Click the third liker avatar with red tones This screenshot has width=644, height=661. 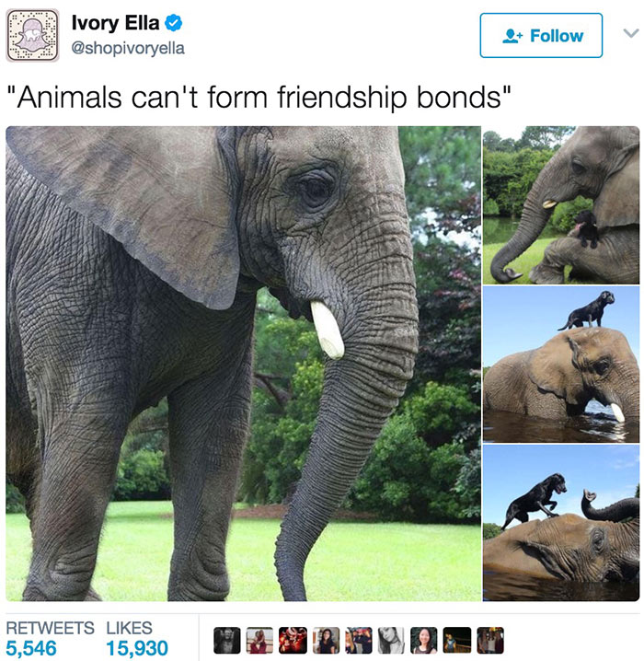[293, 641]
